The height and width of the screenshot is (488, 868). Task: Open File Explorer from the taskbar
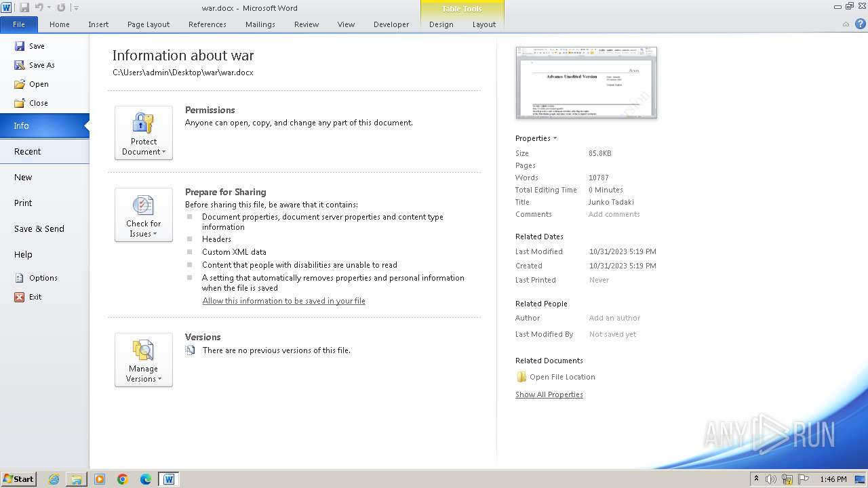tap(77, 479)
